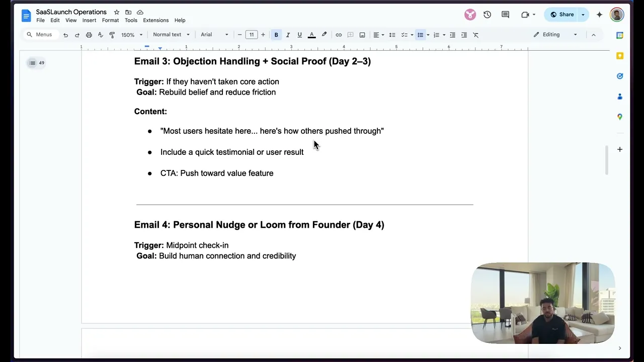Open text color picker

coord(311,35)
